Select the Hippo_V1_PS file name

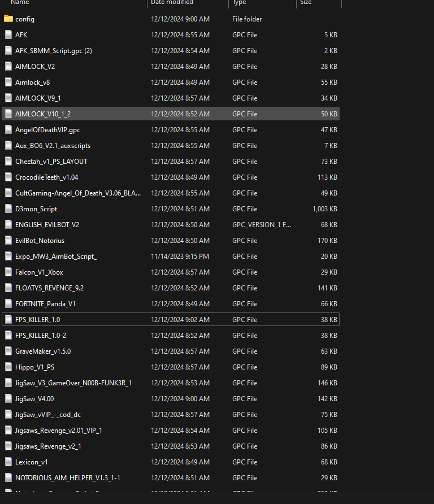(x=34, y=367)
